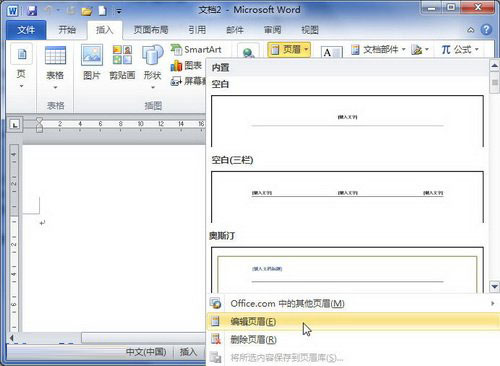Expand the Document Parts (文档部件) dropdown

click(379, 50)
